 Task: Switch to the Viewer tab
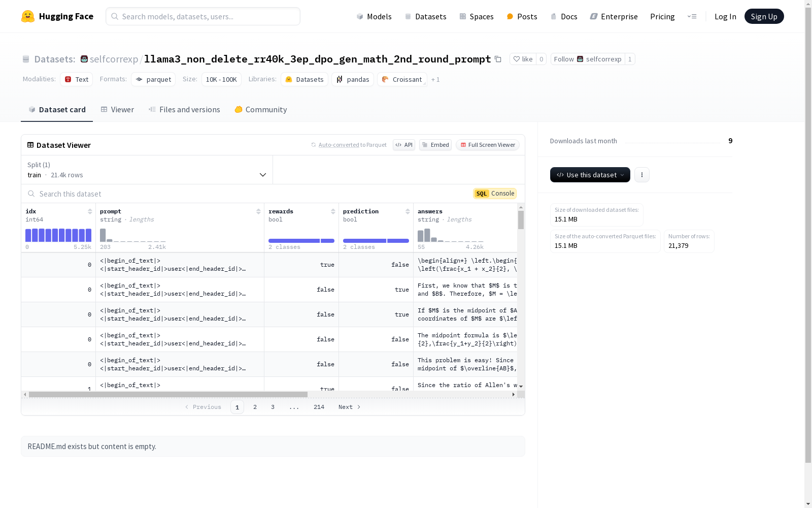[x=117, y=110]
